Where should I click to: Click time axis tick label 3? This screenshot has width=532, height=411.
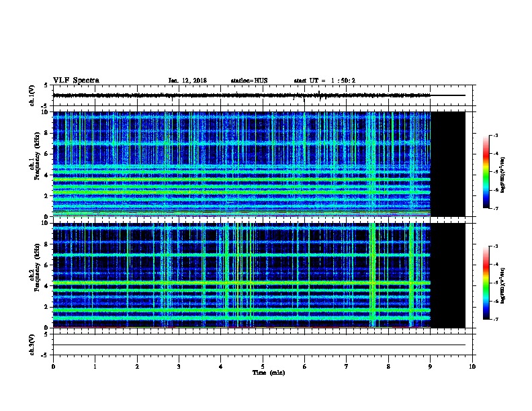(x=179, y=366)
